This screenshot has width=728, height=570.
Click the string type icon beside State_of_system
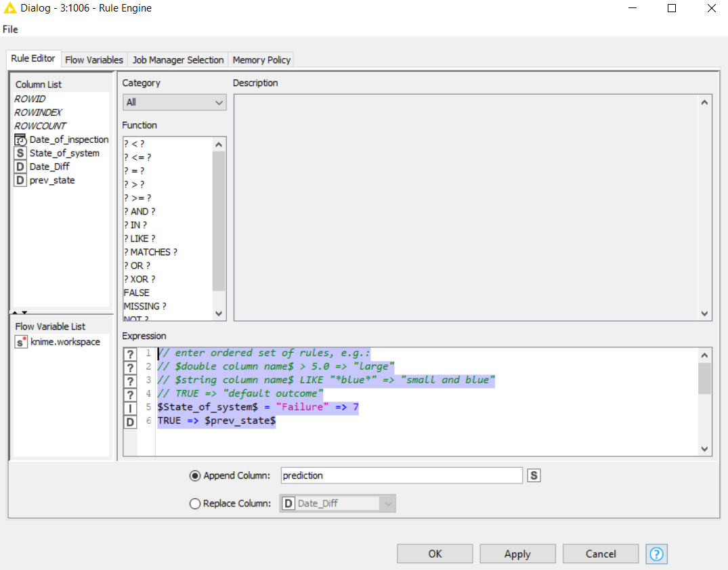point(20,153)
